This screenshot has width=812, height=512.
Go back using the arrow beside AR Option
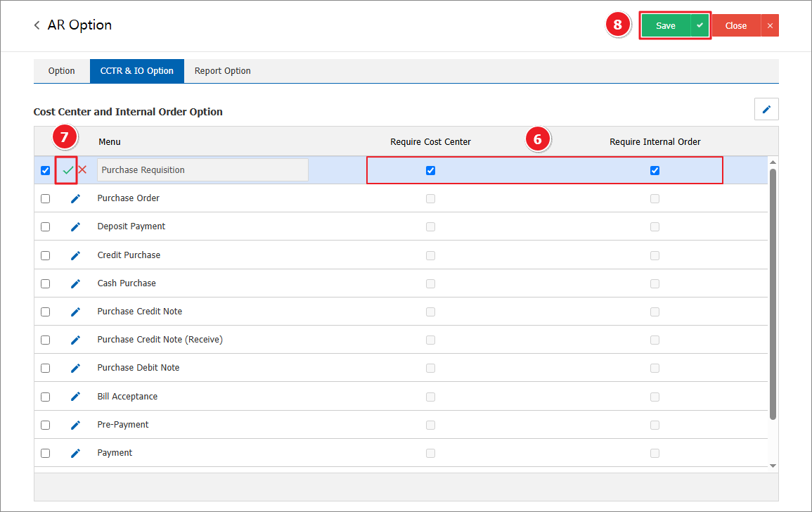coord(37,25)
